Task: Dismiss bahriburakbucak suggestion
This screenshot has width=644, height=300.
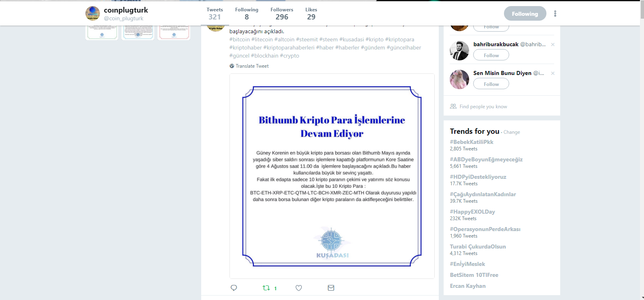Action: 553,45
